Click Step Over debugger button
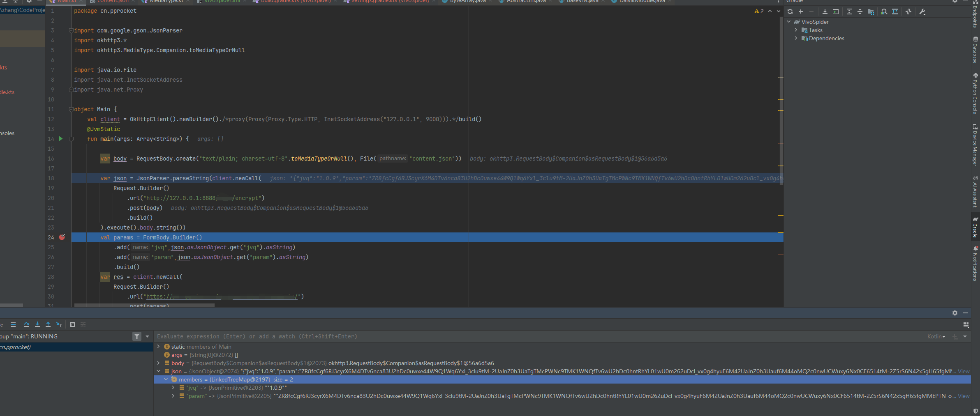 point(27,324)
